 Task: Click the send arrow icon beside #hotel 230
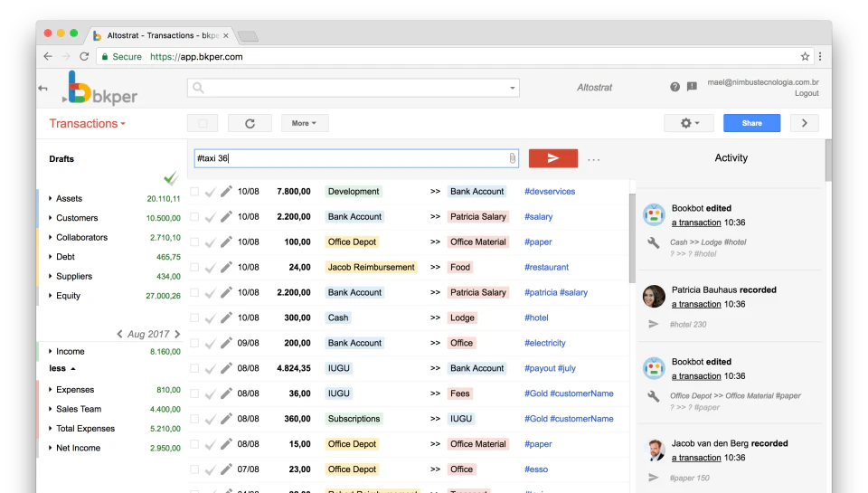[x=654, y=324]
